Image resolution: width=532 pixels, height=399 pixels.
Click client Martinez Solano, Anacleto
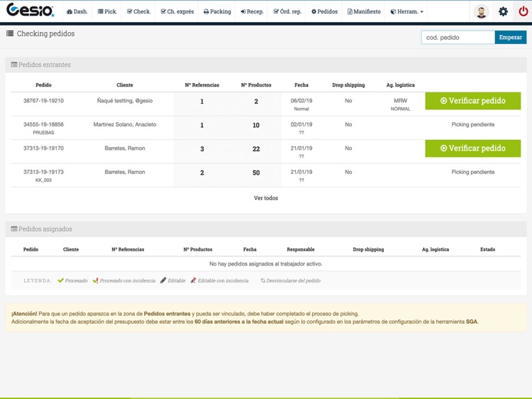tap(125, 125)
